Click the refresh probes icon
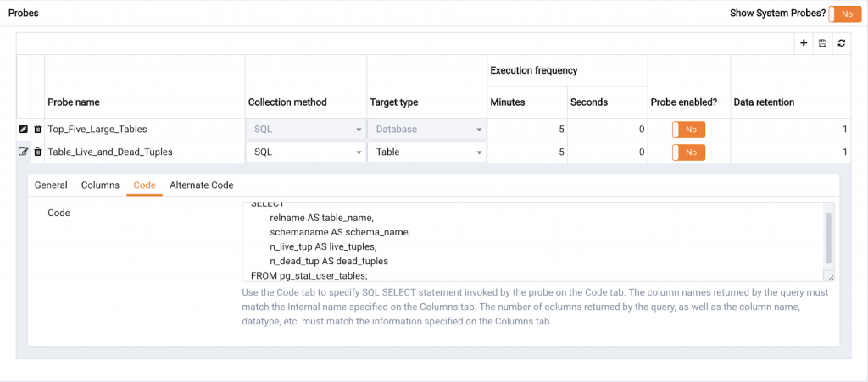This screenshot has width=868, height=382. [x=841, y=43]
